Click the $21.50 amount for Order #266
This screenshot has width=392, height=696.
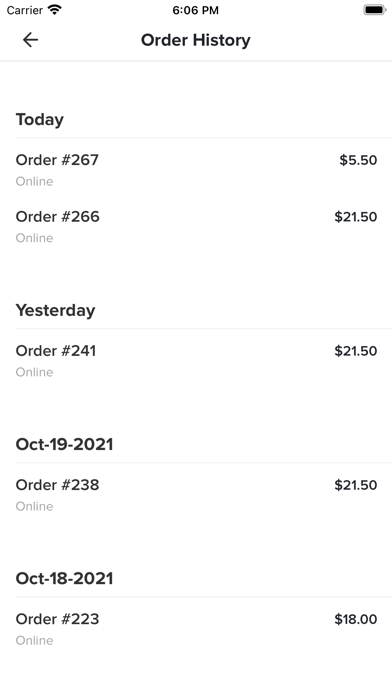click(x=356, y=217)
